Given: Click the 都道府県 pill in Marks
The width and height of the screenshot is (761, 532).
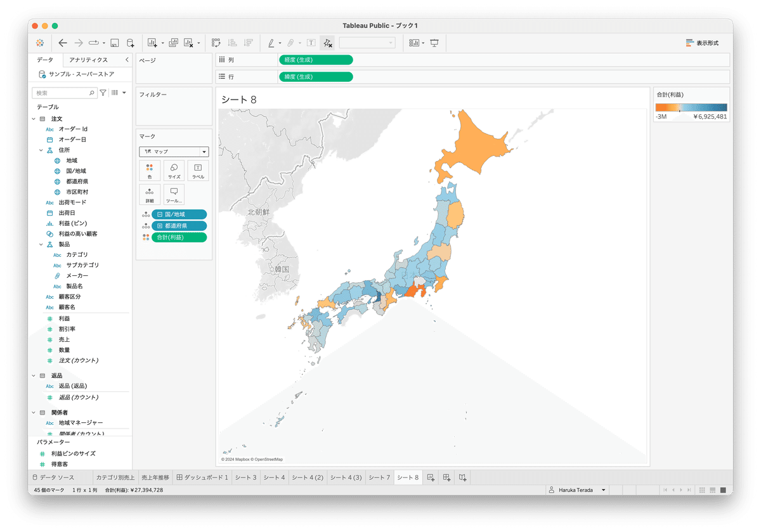Looking at the screenshot, I should coord(179,226).
